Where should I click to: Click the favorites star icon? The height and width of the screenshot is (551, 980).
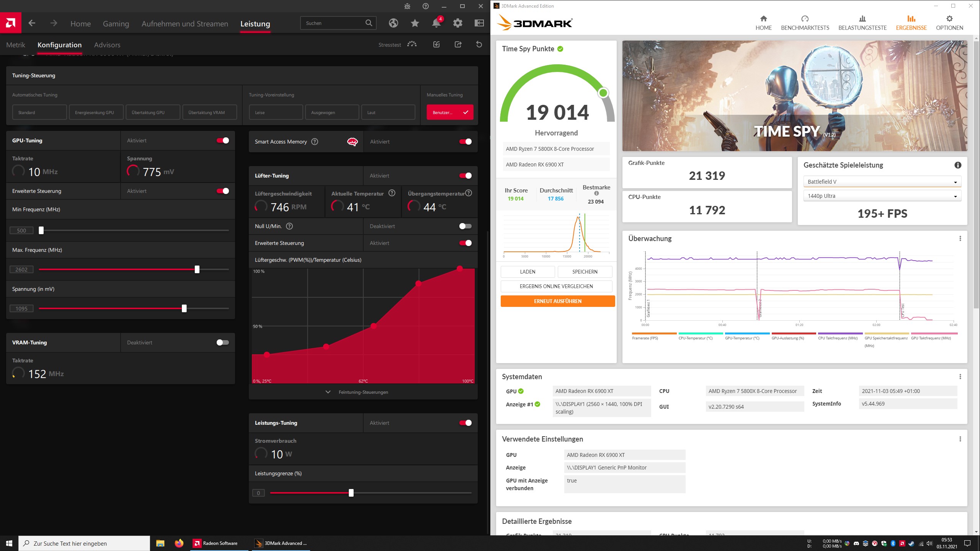click(x=415, y=23)
